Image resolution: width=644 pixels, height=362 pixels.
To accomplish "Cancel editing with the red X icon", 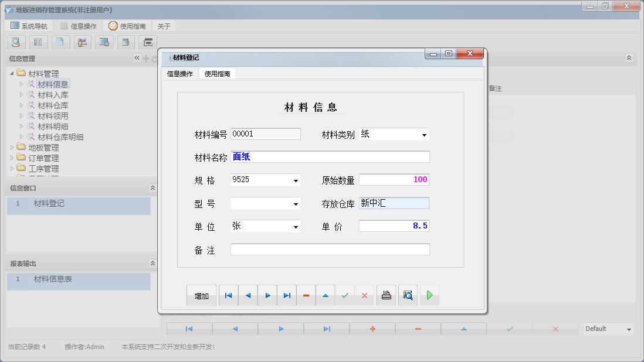I will pos(364,295).
